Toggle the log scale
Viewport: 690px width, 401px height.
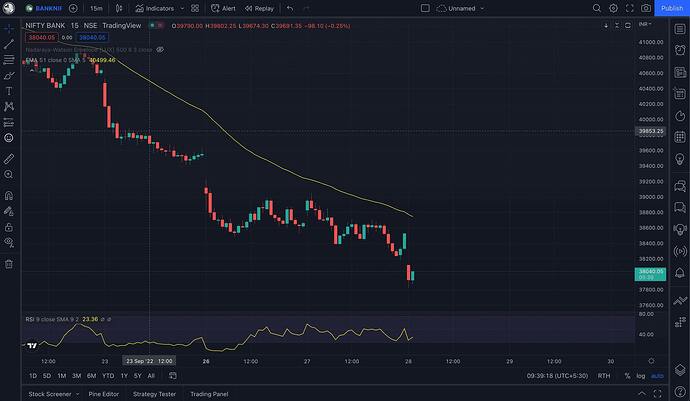(641, 376)
